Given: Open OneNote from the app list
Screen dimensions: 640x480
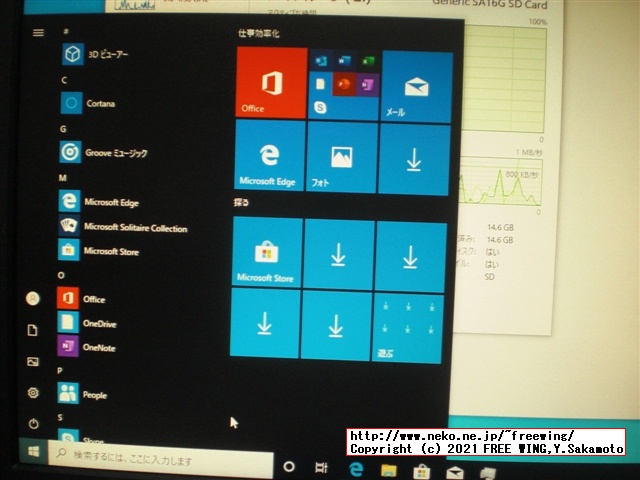Looking at the screenshot, I should [x=86, y=347].
